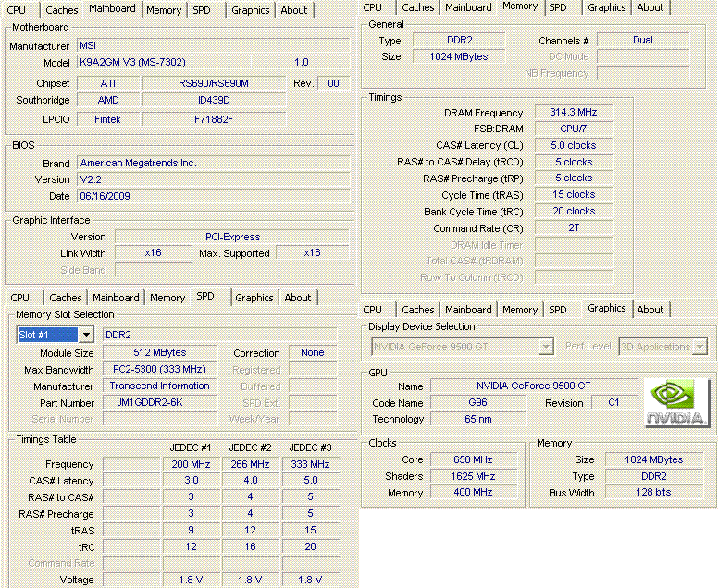Click the NVIDIA logo in Graphics panel

tap(676, 403)
